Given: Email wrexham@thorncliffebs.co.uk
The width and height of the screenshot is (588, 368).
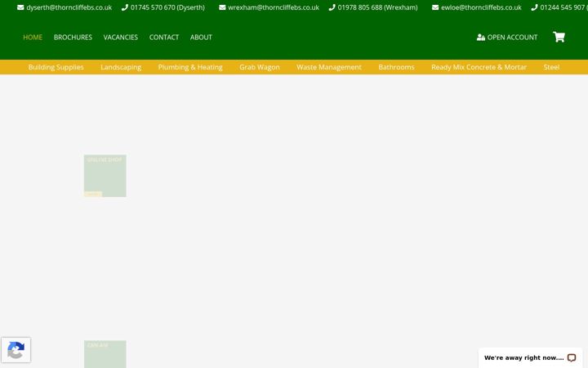Looking at the screenshot, I should click(274, 7).
